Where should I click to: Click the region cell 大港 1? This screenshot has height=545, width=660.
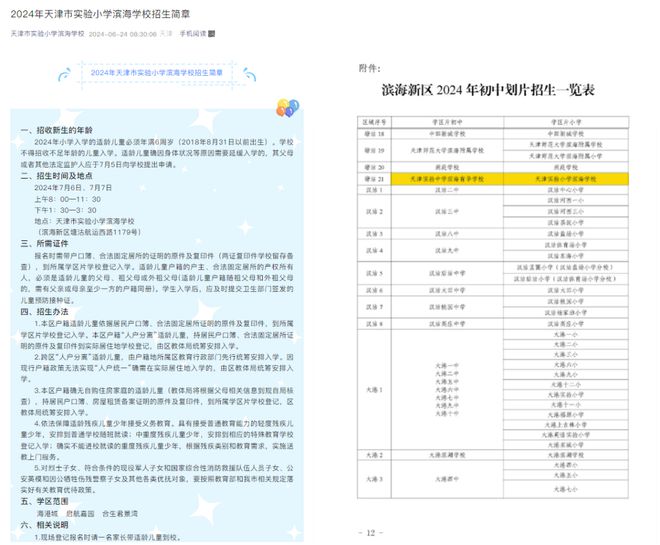(374, 390)
